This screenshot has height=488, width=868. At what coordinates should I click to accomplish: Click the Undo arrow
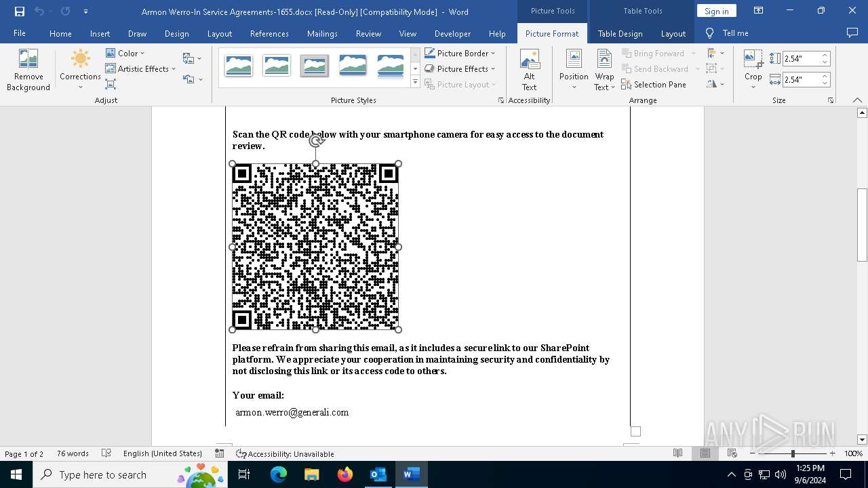(x=39, y=12)
